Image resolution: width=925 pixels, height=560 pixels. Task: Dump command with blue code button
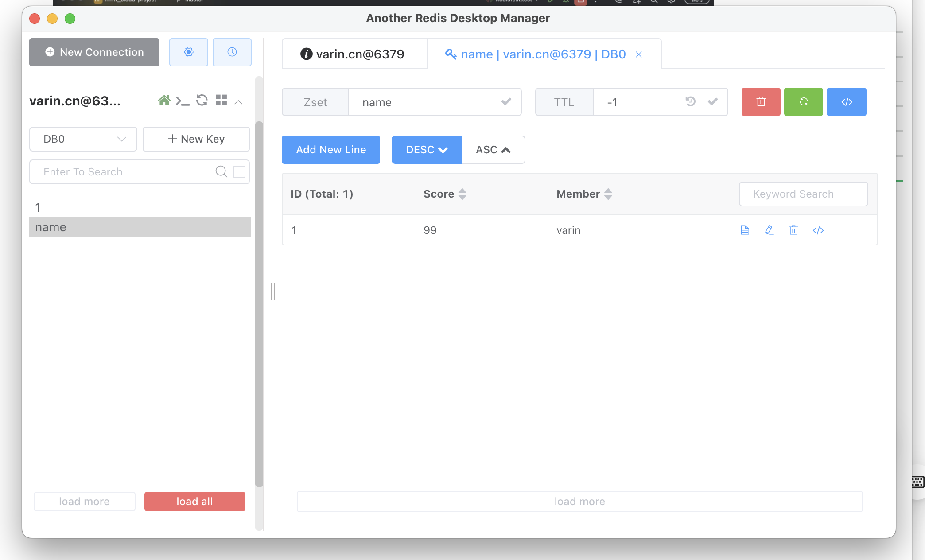click(847, 102)
